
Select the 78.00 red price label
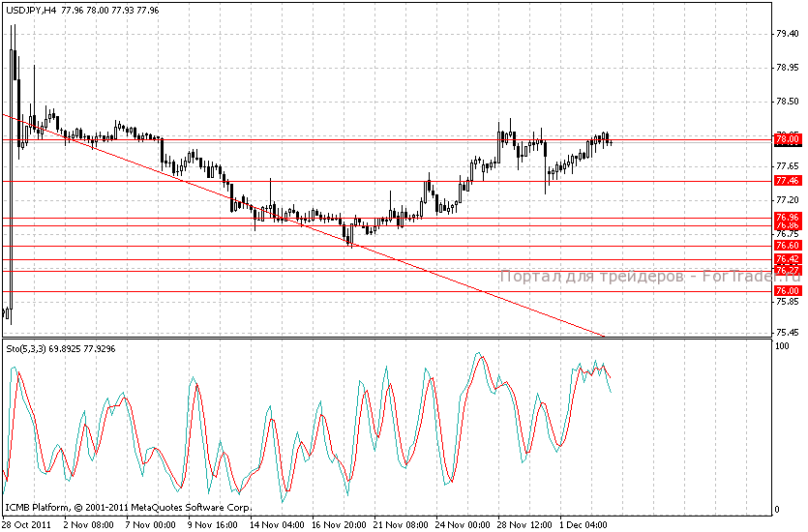[787, 139]
